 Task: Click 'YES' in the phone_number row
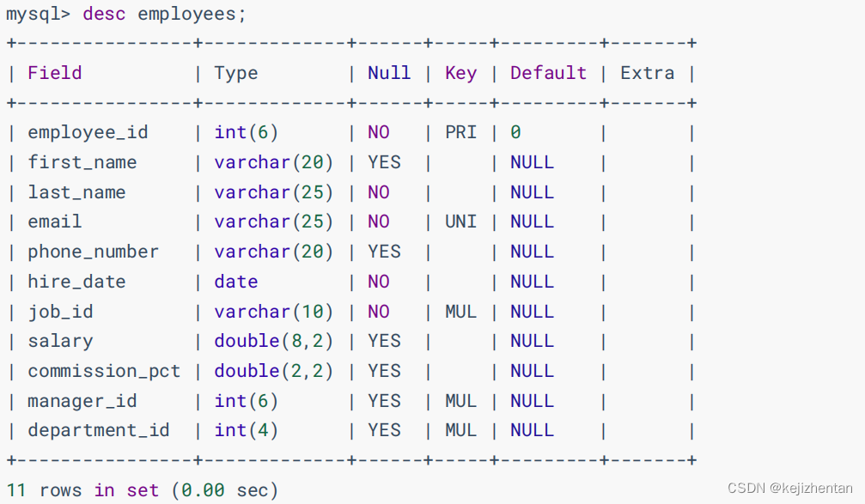[384, 252]
